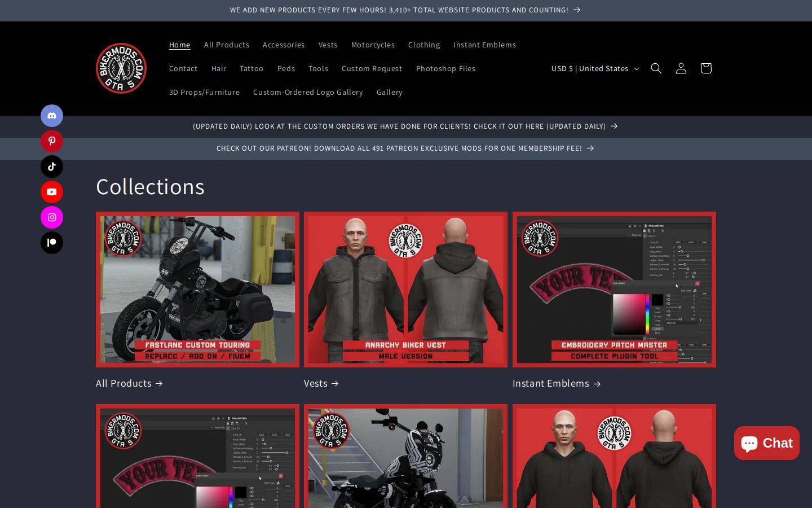
Task: Click the second-row black hoodie collection image
Action: tap(614, 456)
